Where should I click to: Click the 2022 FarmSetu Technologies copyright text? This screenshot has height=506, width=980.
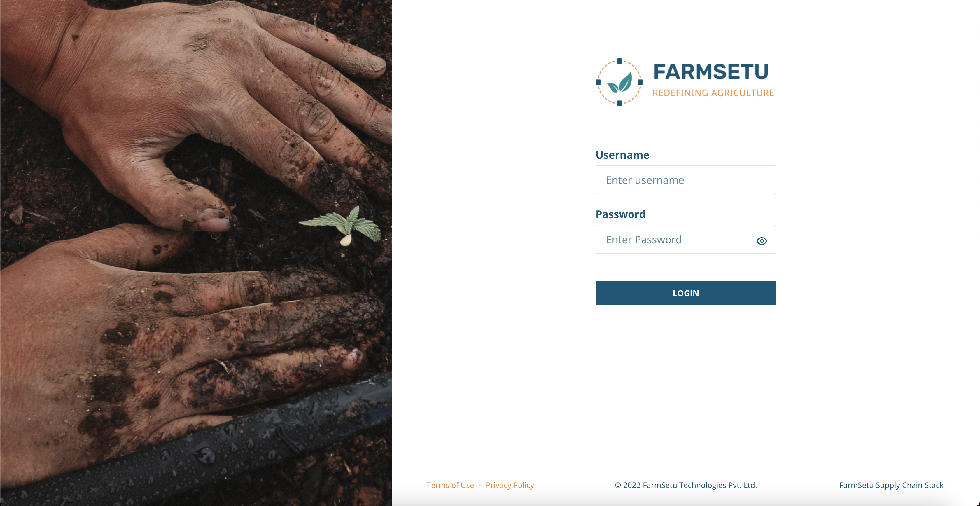(685, 485)
